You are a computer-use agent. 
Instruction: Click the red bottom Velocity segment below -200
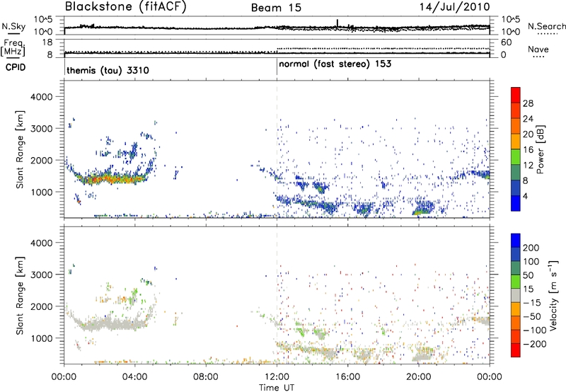tap(516, 350)
